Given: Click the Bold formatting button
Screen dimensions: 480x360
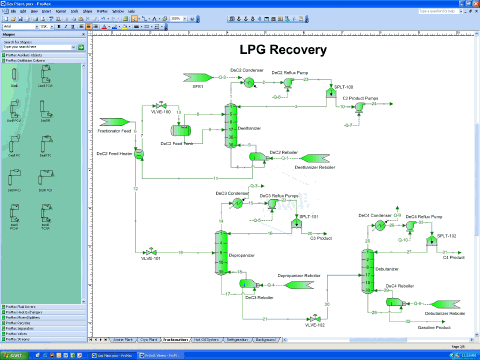Looking at the screenshot, I should (x=59, y=27).
